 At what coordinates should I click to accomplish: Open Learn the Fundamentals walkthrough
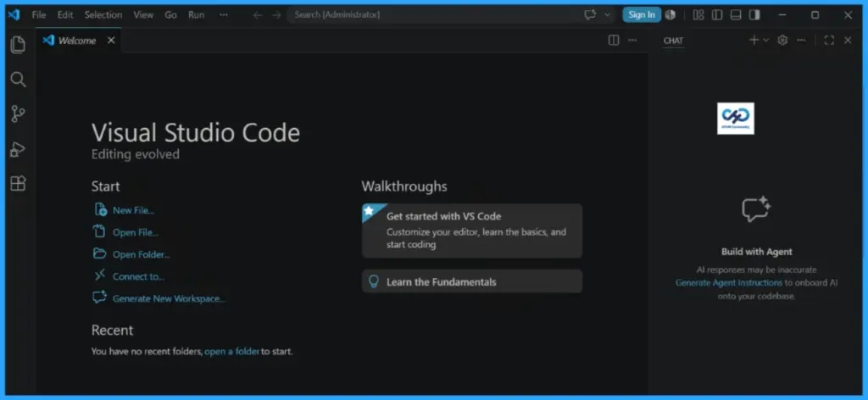point(472,281)
